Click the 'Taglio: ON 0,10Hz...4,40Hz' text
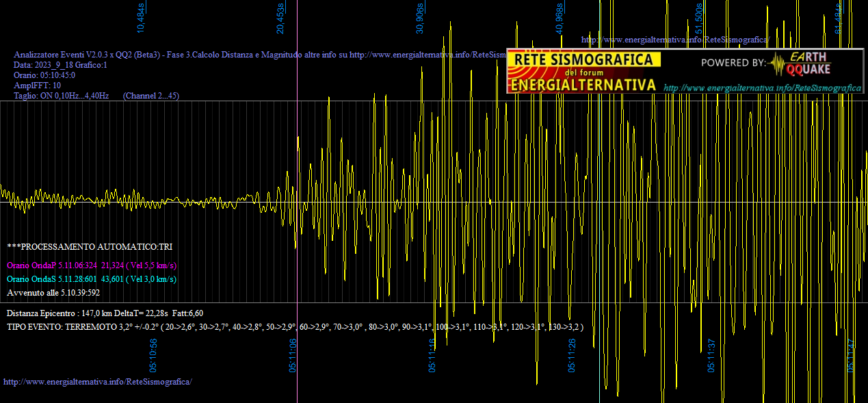The image size is (868, 403). [62, 96]
